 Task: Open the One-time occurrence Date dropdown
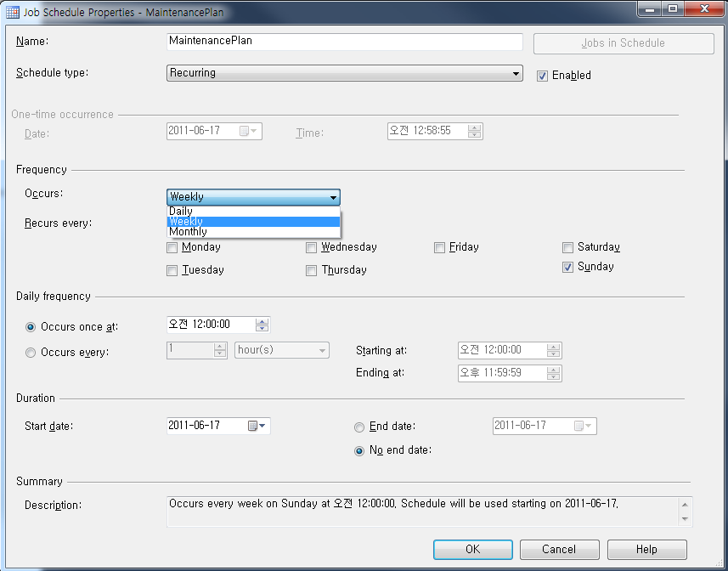click(249, 132)
